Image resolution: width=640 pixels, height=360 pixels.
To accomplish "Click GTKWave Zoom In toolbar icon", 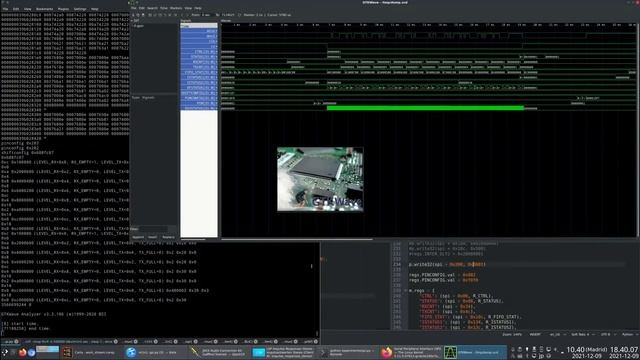I will 155,15.
